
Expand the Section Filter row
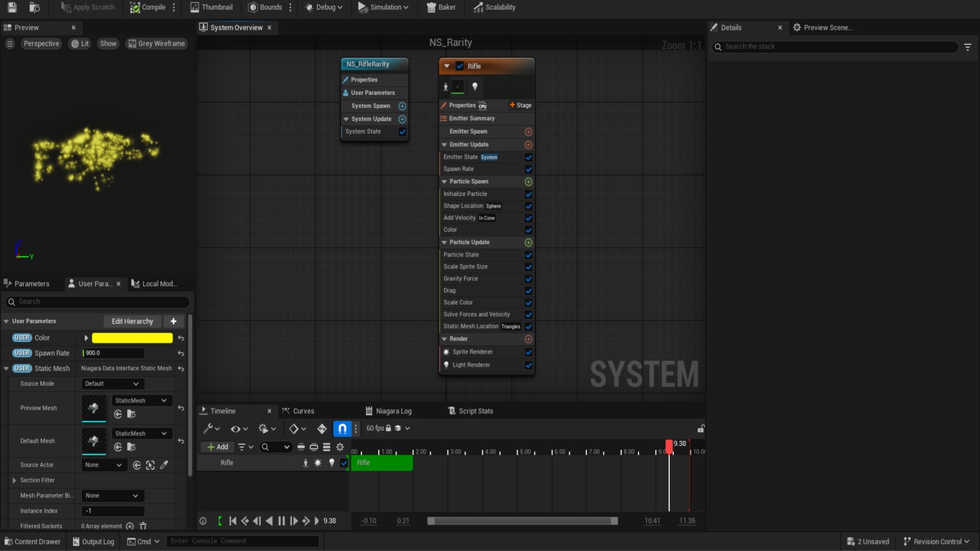14,481
